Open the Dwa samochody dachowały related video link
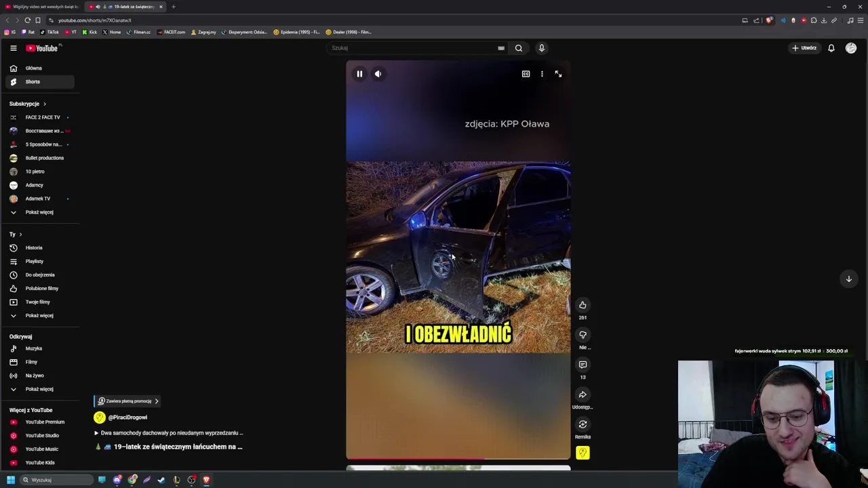 pyautogui.click(x=168, y=433)
